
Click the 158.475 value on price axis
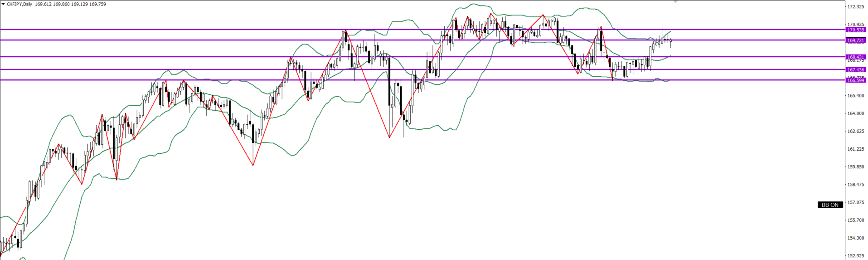click(x=856, y=185)
